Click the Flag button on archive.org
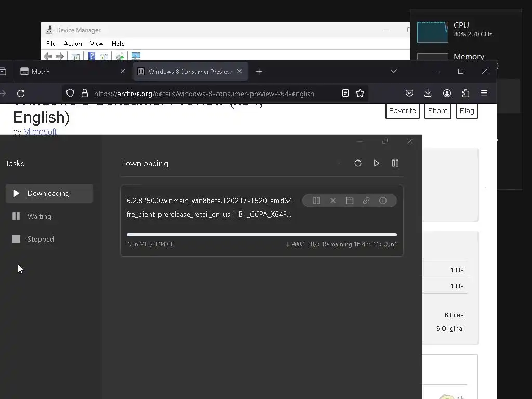Screen dimensions: 532x399 click(467, 111)
